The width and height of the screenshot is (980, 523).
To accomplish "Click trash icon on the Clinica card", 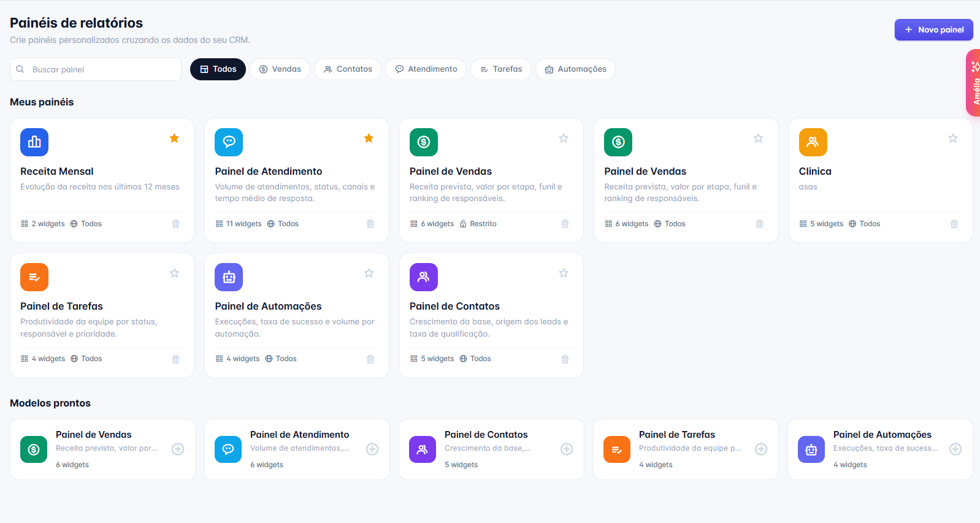I will click(954, 224).
